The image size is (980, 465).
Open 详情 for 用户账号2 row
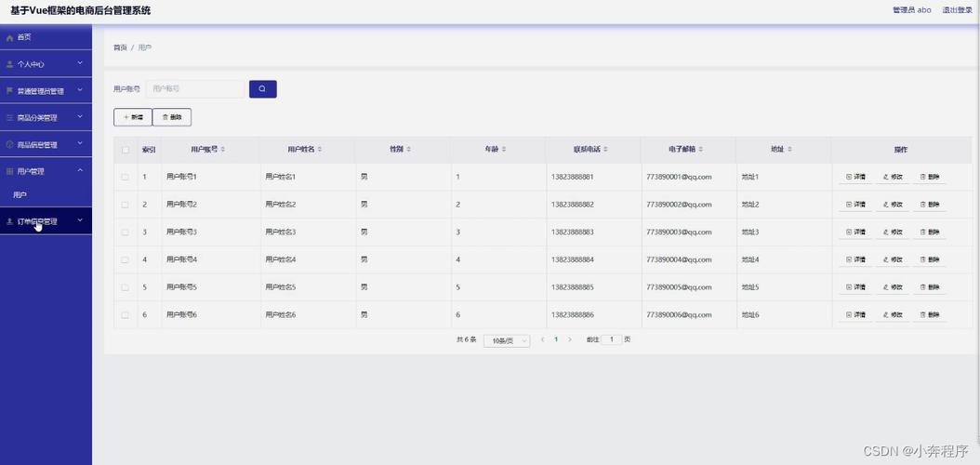point(855,205)
